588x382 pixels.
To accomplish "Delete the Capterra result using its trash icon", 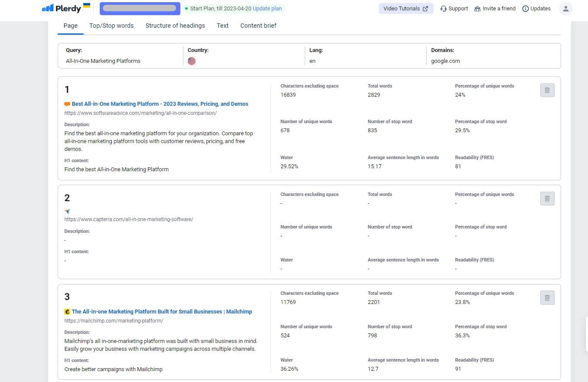I will (547, 199).
